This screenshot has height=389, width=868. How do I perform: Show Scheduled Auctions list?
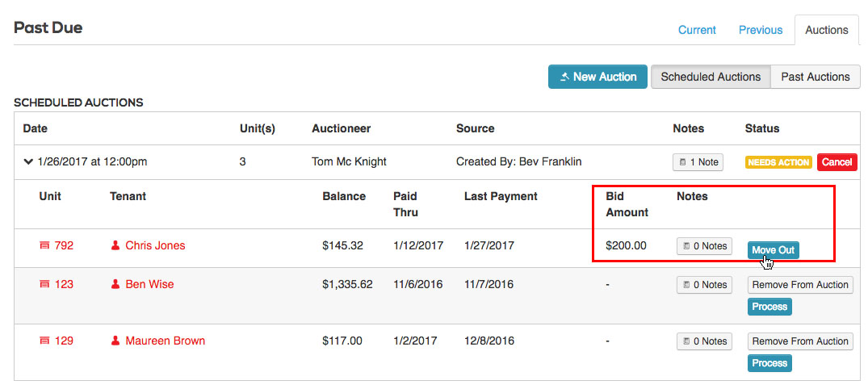pyautogui.click(x=711, y=77)
